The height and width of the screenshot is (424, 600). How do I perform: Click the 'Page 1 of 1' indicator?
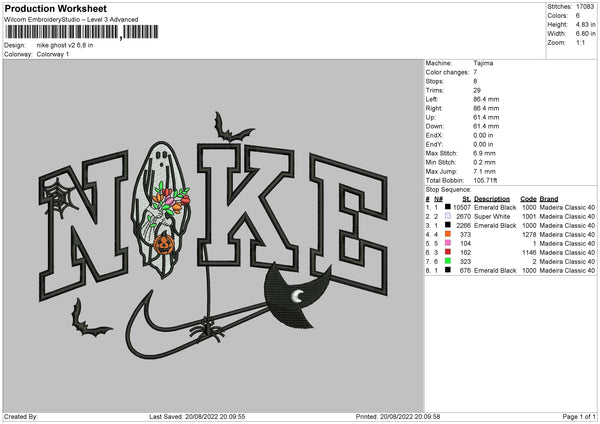[579, 417]
